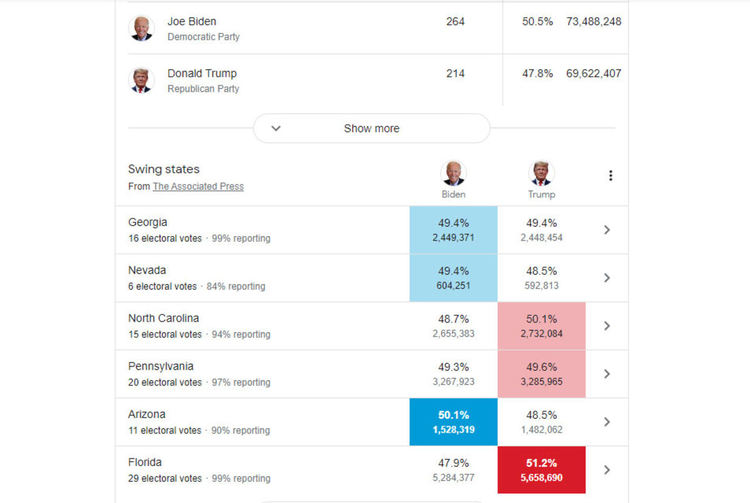750x503 pixels.
Task: Select Biden's dark blue Arizona 50.1% cell
Action: [x=453, y=422]
